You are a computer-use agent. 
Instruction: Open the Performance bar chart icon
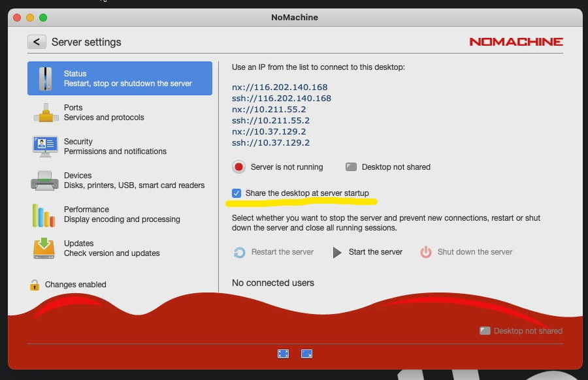click(45, 215)
